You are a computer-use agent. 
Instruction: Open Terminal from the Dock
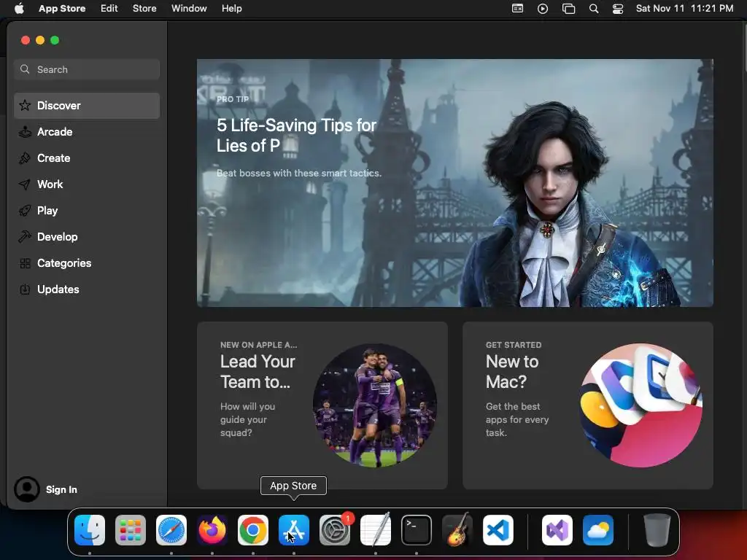click(x=417, y=530)
